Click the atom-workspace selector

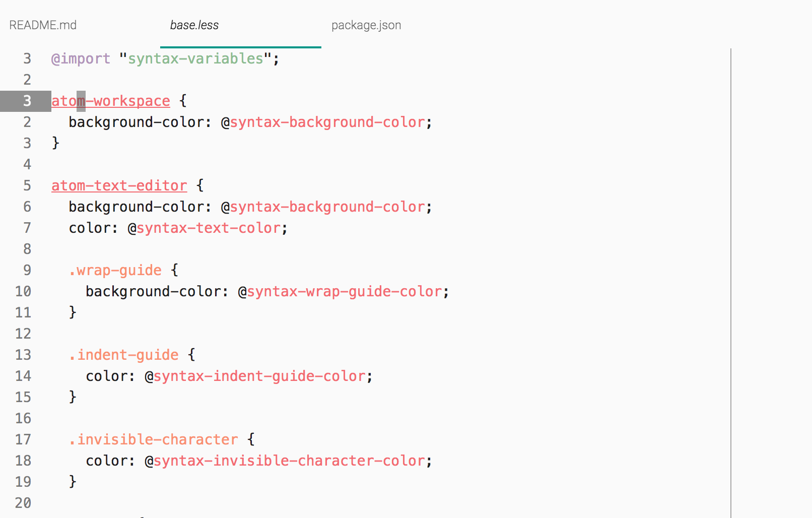coord(111,101)
